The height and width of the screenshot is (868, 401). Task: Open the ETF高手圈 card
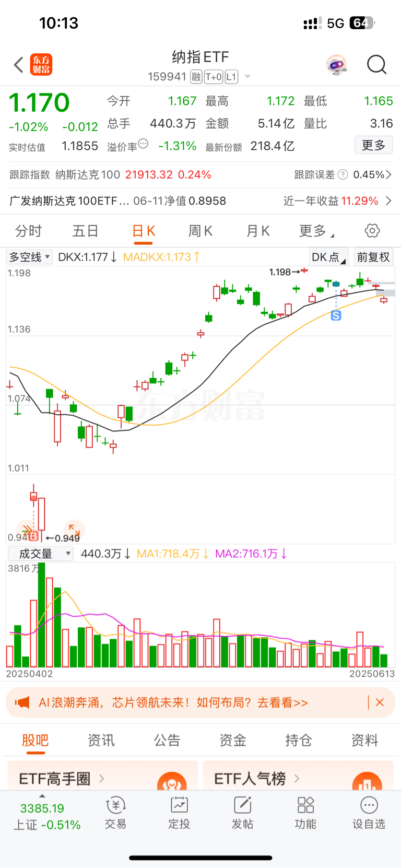point(103,777)
